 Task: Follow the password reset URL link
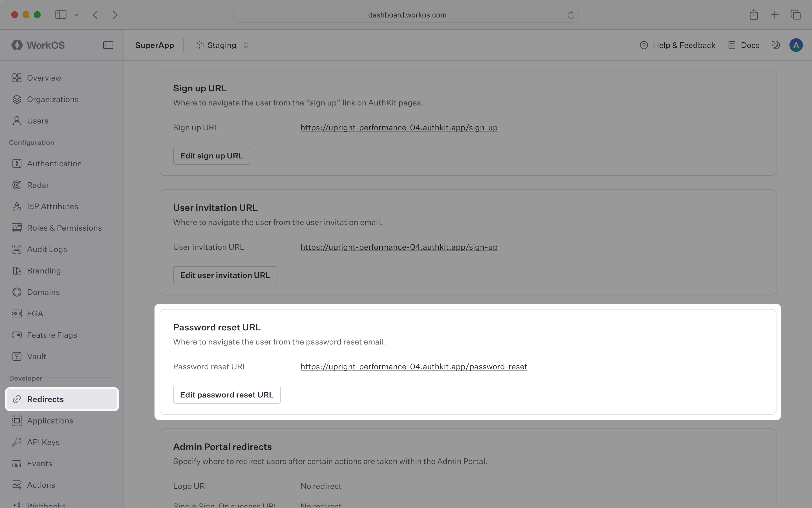point(413,366)
